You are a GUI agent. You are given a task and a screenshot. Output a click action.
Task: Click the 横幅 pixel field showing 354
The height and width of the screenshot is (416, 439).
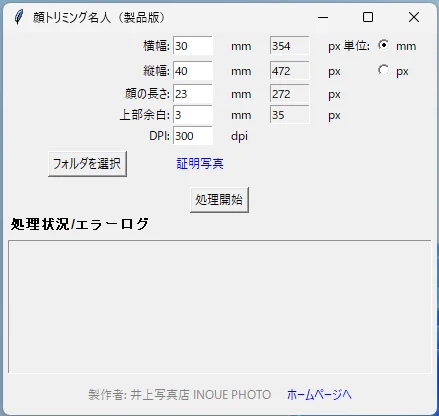point(290,46)
